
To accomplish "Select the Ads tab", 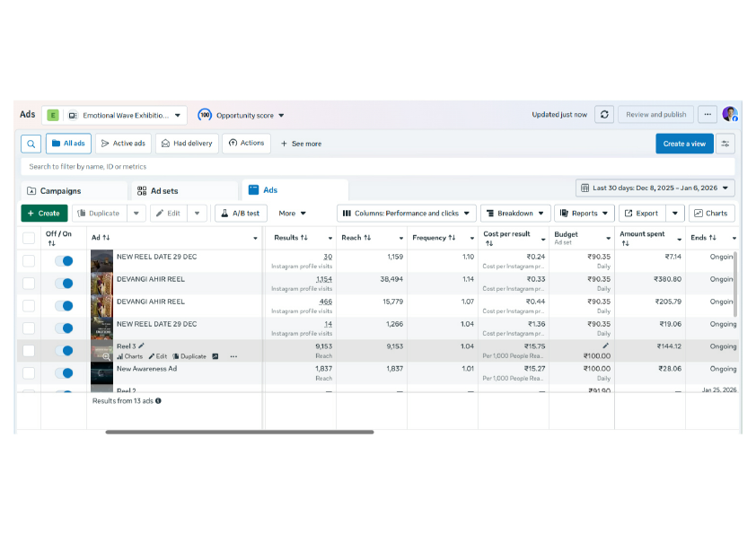I will pyautogui.click(x=295, y=190).
